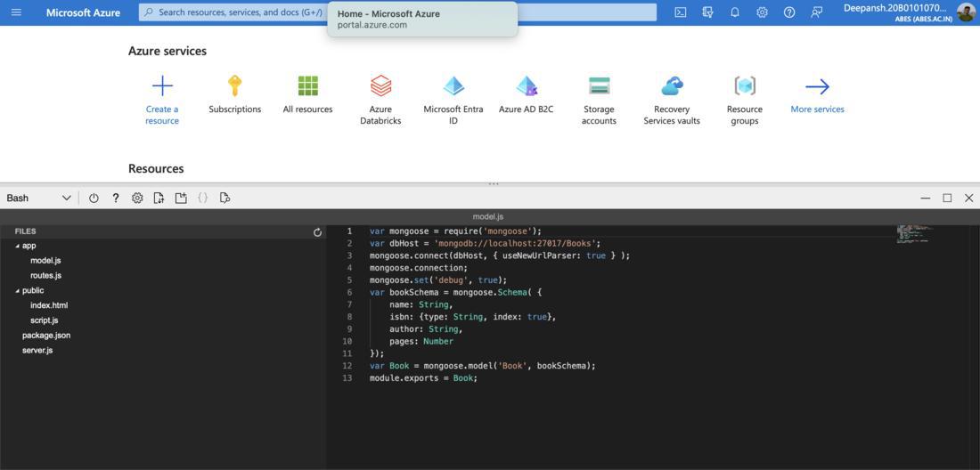Viewport: 980px width, 470px height.
Task: Close the Cloud Shell pane
Action: pos(968,198)
